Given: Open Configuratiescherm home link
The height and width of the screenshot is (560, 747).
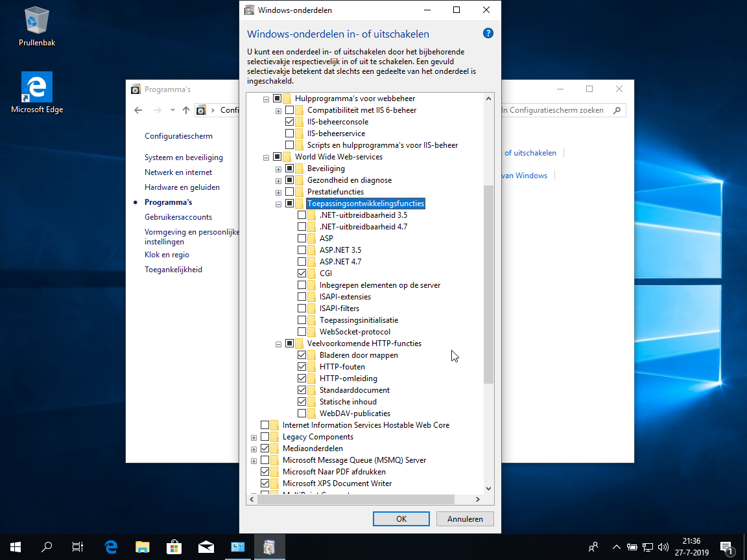Looking at the screenshot, I should [178, 135].
